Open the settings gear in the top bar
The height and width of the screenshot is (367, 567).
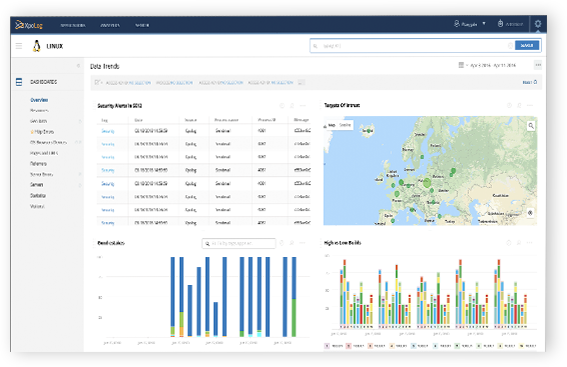pyautogui.click(x=538, y=24)
